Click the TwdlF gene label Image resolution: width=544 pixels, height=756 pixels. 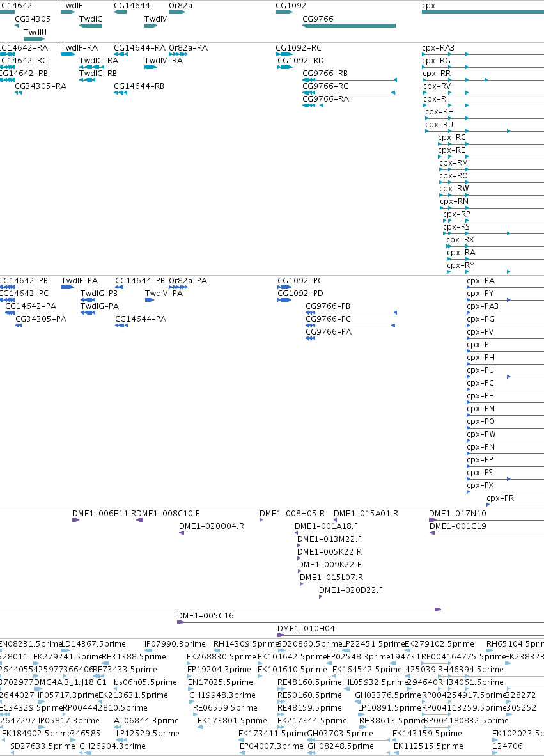(x=72, y=6)
